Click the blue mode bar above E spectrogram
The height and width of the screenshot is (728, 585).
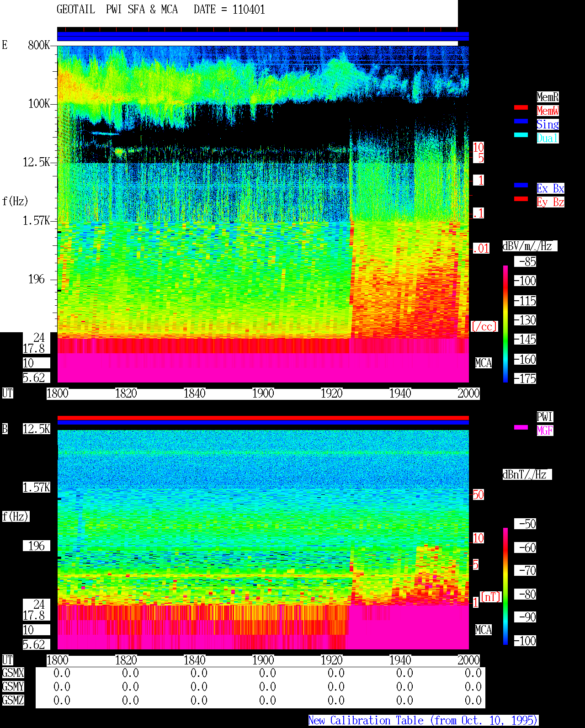[x=263, y=37]
